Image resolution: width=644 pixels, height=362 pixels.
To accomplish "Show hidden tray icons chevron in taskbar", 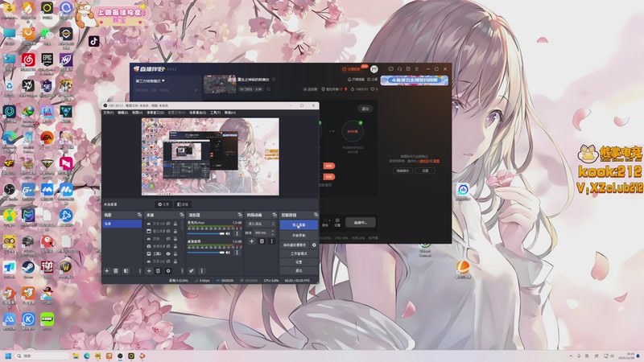I will 571,356.
